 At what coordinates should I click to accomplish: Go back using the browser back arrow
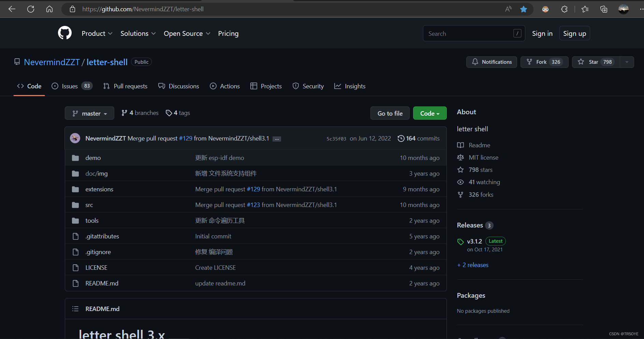(12, 9)
